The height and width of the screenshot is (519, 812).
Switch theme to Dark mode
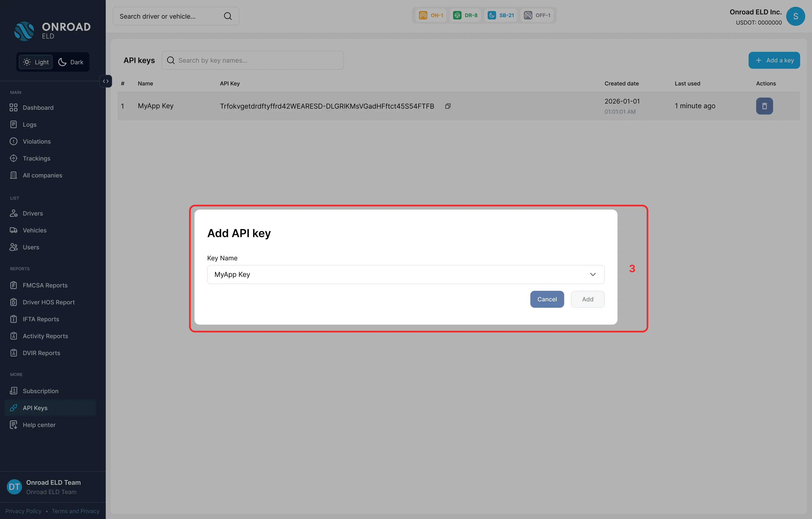pos(71,62)
